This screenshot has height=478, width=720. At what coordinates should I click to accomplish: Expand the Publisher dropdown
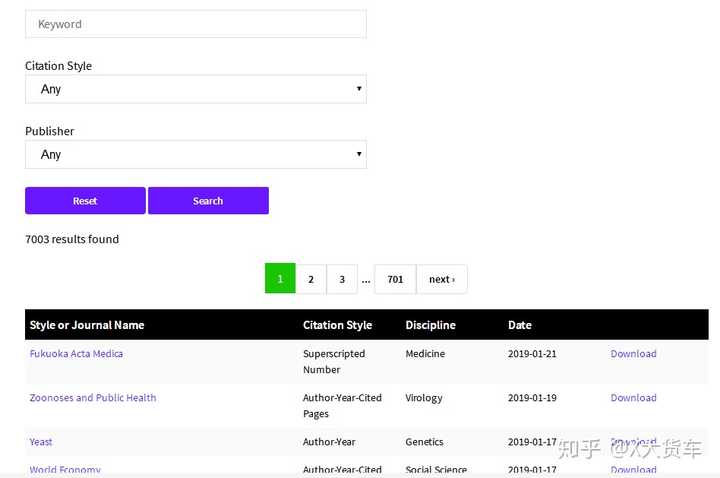pyautogui.click(x=196, y=154)
